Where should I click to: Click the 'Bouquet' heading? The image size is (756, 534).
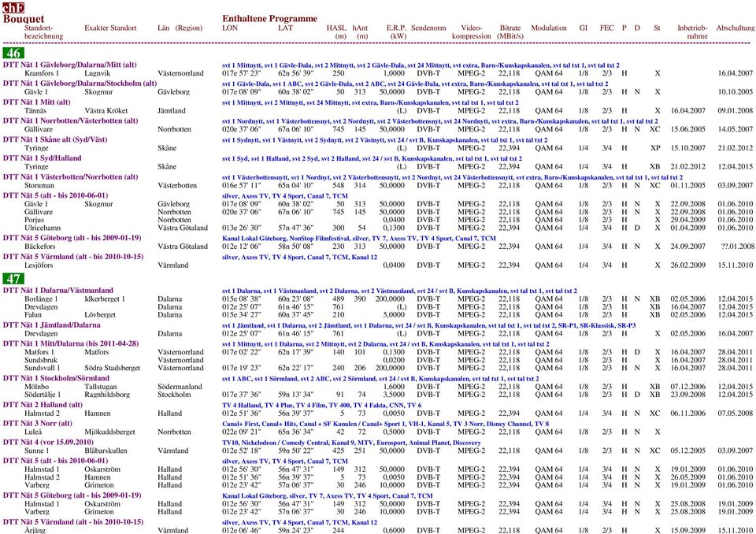pyautogui.click(x=24, y=19)
